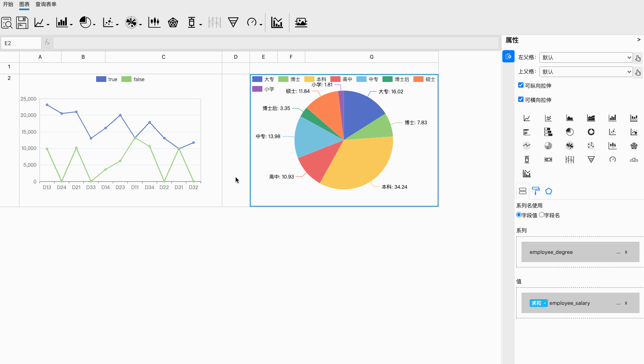The width and height of the screenshot is (644, 364).
Task: Expand bar chart toolbar dropdown arrow
Action: 71,24
